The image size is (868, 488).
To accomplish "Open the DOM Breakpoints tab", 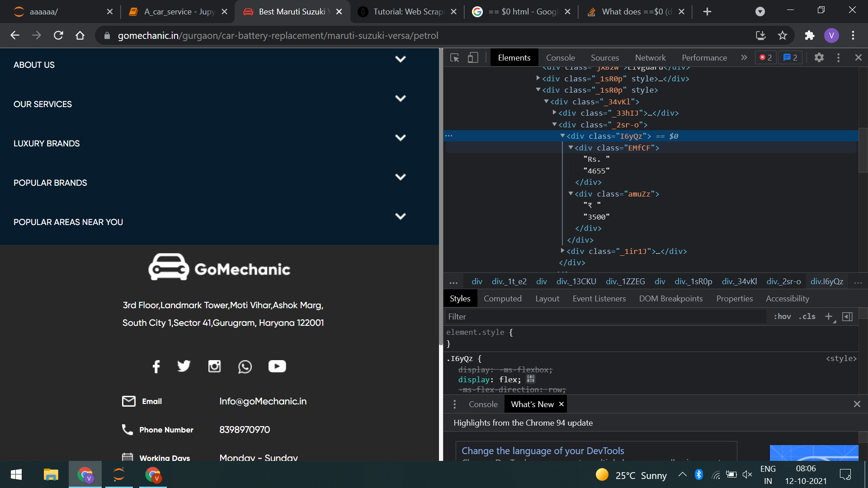I will [x=671, y=298].
